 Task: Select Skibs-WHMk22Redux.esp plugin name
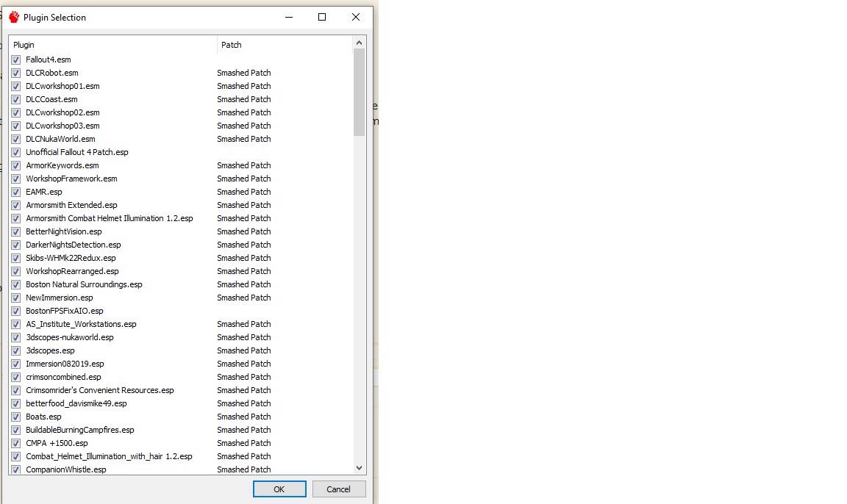click(x=71, y=258)
